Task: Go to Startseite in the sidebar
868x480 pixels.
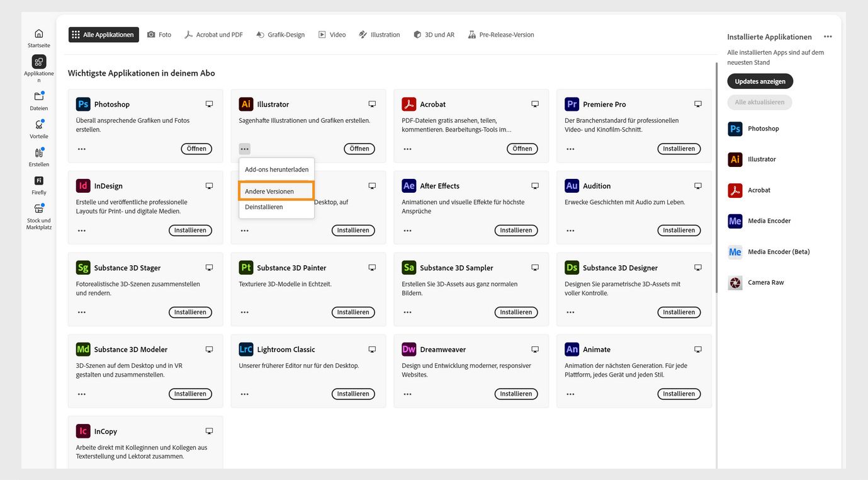Action: 38,38
